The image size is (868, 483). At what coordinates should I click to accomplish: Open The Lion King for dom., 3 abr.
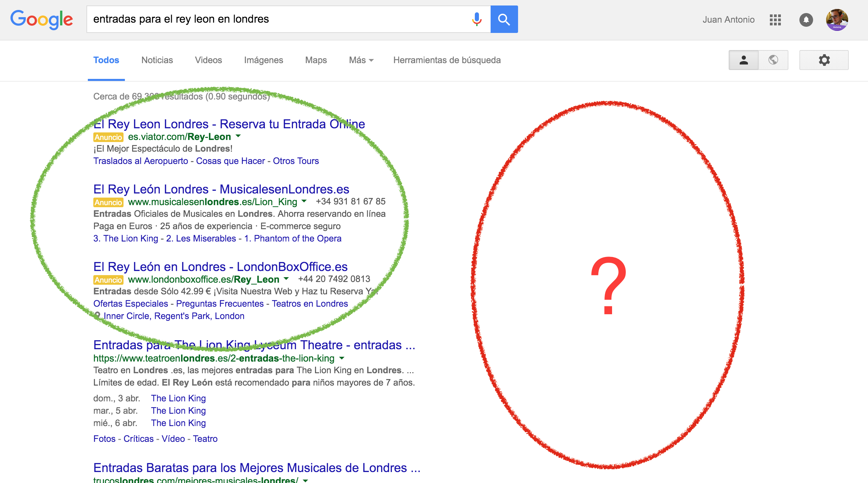tap(178, 398)
